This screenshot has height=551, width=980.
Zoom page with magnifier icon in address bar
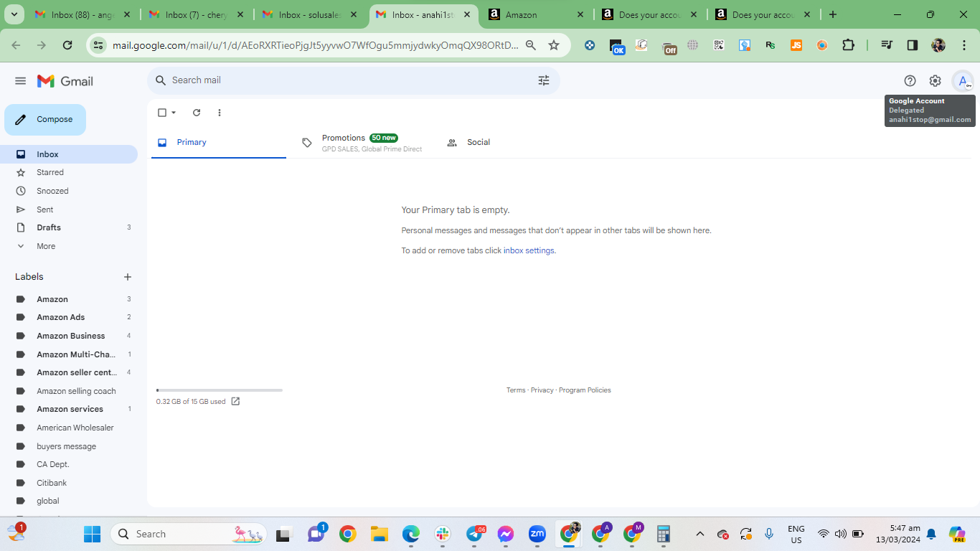point(531,45)
